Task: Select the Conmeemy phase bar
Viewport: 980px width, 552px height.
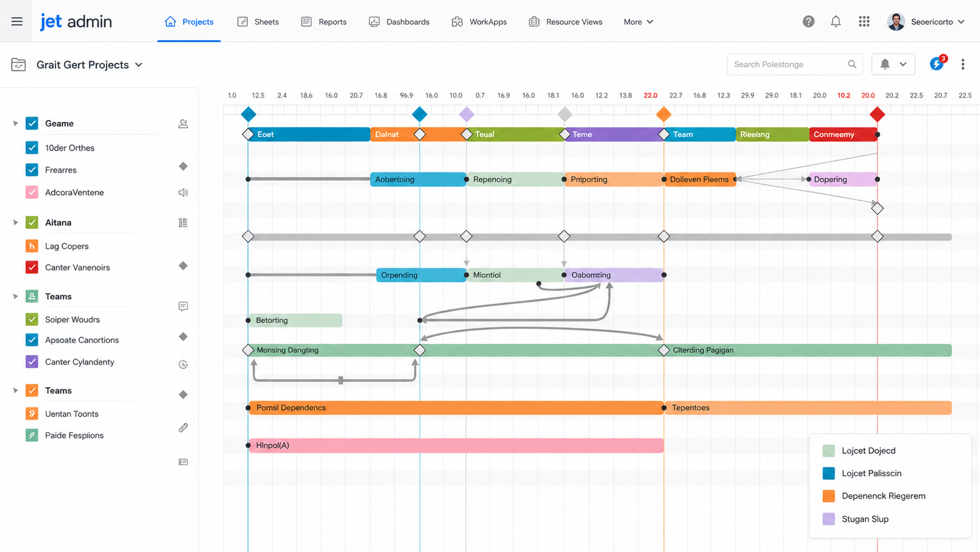Action: 843,134
